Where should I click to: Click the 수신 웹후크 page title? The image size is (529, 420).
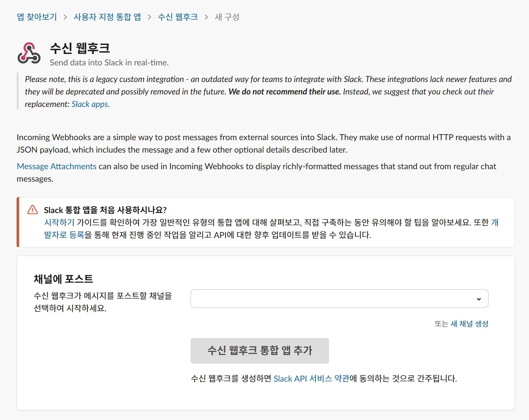click(x=80, y=48)
